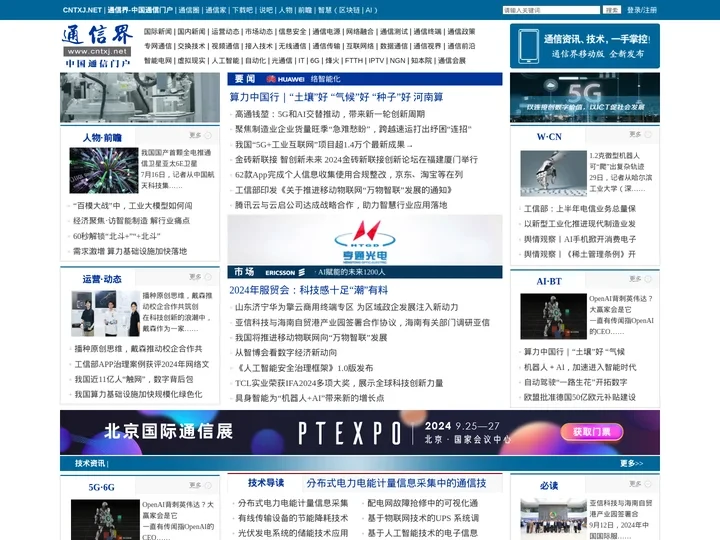The height and width of the screenshot is (540, 720).
Task: Open 需求激增 算力基础设施 article
Action: (130, 251)
